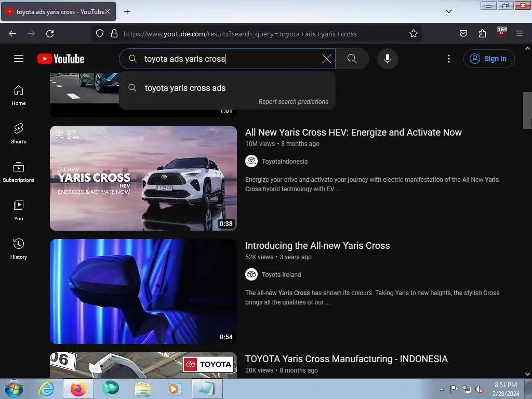This screenshot has height=399, width=532.
Task: Start voice search with the microphone icon
Action: (x=387, y=59)
